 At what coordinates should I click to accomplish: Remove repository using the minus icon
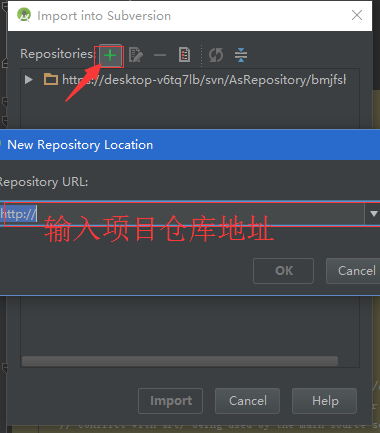(160, 55)
